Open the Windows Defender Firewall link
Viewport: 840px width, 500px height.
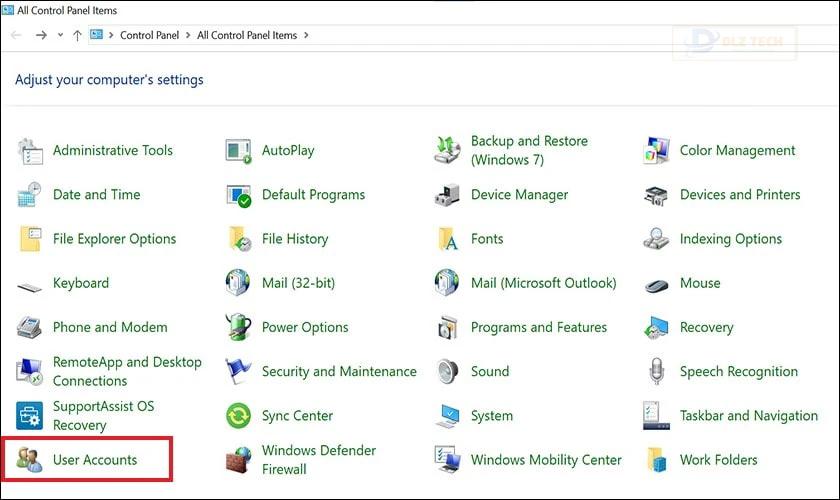coord(319,460)
